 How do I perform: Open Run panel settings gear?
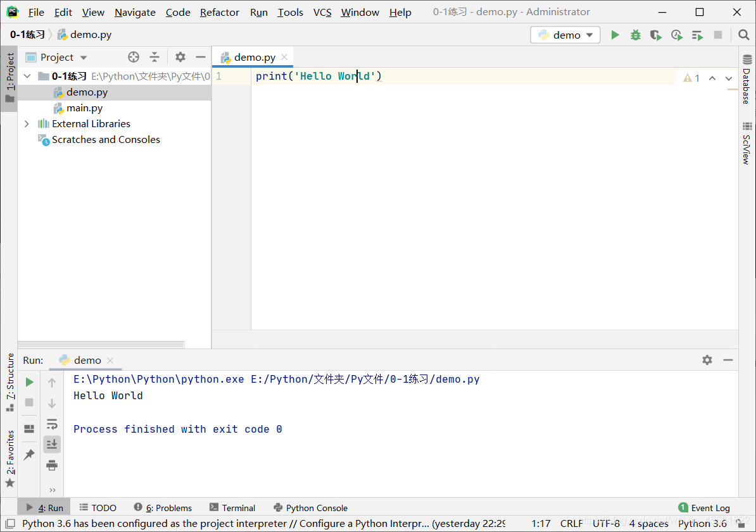(x=707, y=360)
